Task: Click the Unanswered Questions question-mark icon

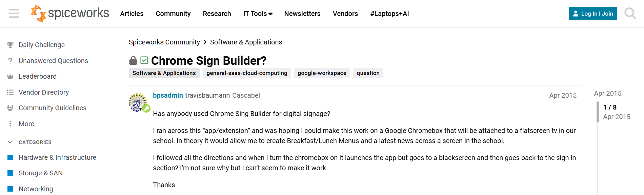Action: pos(10,61)
